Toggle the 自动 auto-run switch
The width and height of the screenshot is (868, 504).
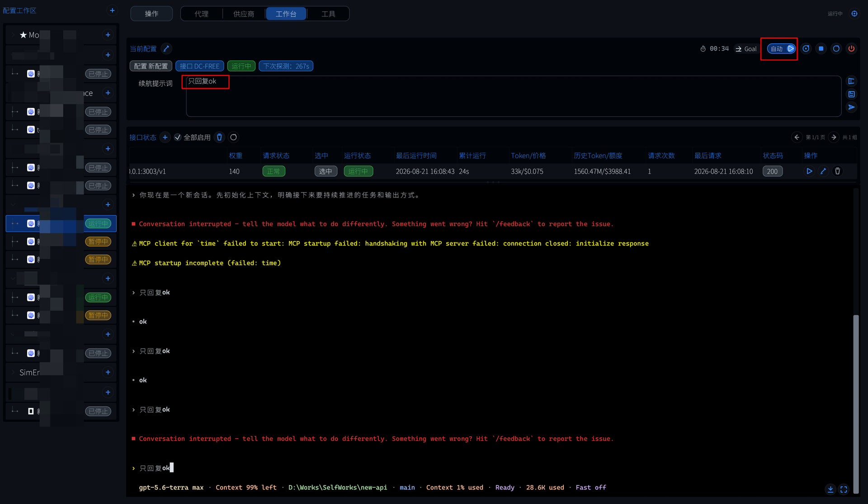coord(782,48)
